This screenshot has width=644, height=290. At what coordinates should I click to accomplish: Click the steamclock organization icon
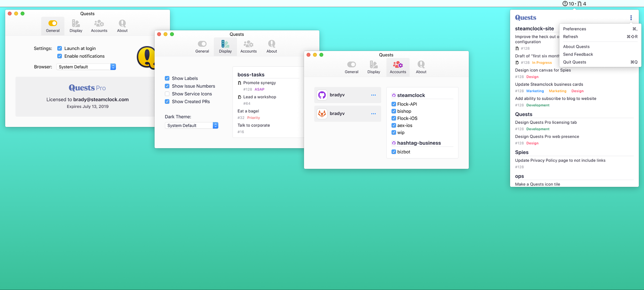pyautogui.click(x=394, y=95)
